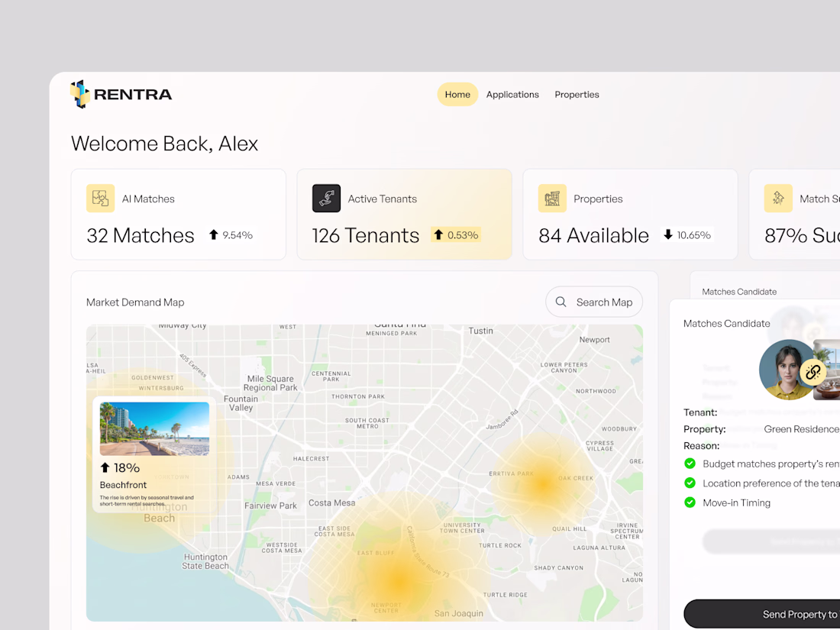
Task: Click the Market Demand Map title
Action: pos(135,302)
